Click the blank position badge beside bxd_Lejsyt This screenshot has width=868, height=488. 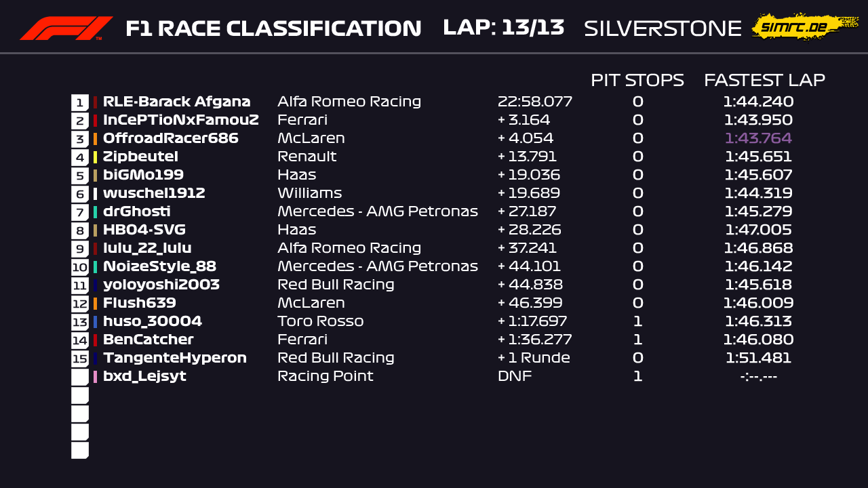pyautogui.click(x=80, y=377)
